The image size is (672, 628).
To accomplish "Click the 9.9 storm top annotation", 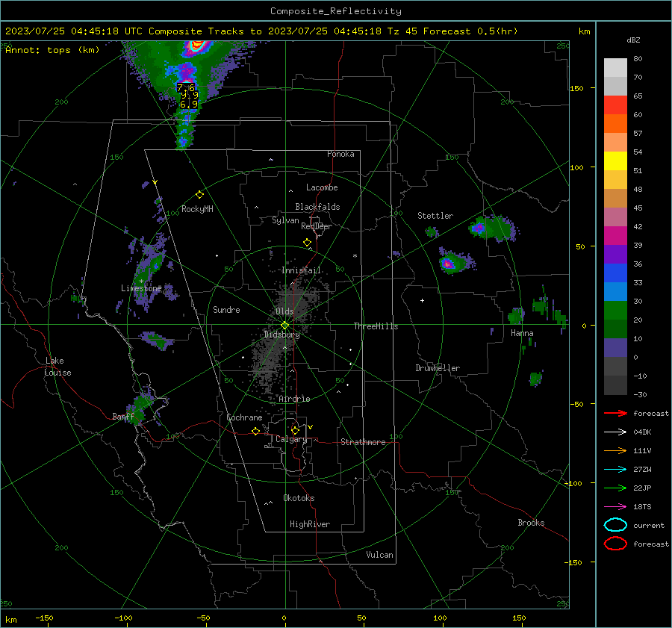I will tap(189, 96).
